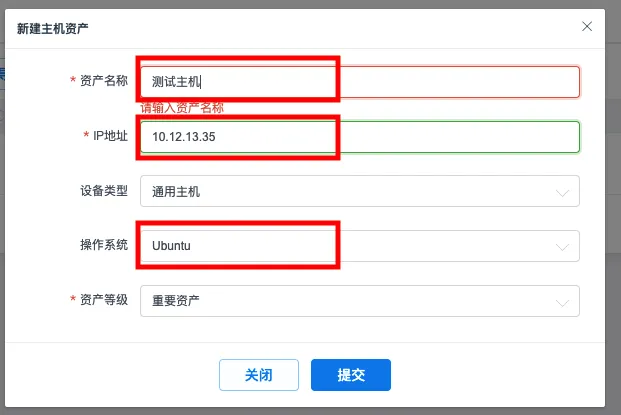Click the 操作系统 field label

104,245
